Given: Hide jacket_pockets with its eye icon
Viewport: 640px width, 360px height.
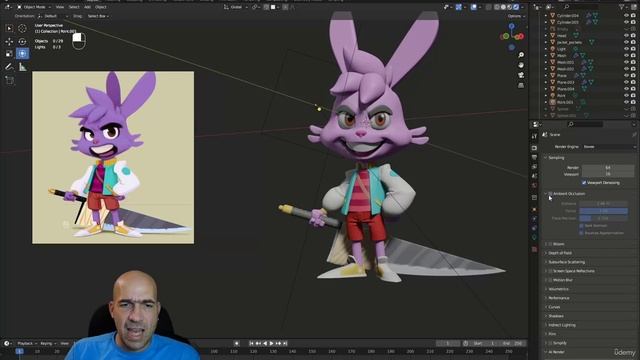Looking at the screenshot, I should tap(626, 42).
